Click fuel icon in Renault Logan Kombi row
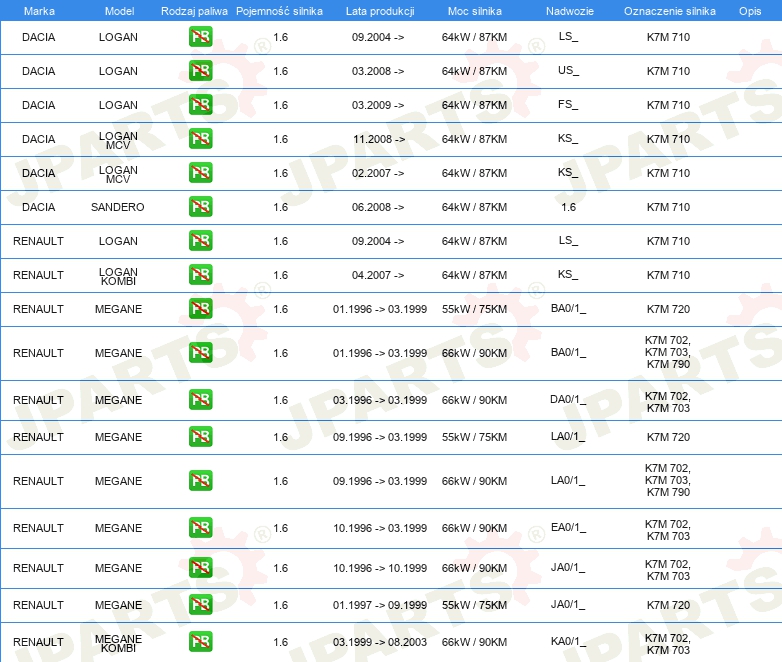The image size is (782, 662). tap(200, 274)
